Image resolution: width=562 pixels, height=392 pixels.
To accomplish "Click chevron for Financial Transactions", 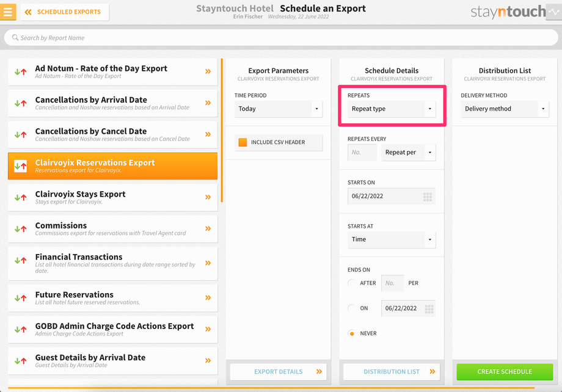I will 208,263.
